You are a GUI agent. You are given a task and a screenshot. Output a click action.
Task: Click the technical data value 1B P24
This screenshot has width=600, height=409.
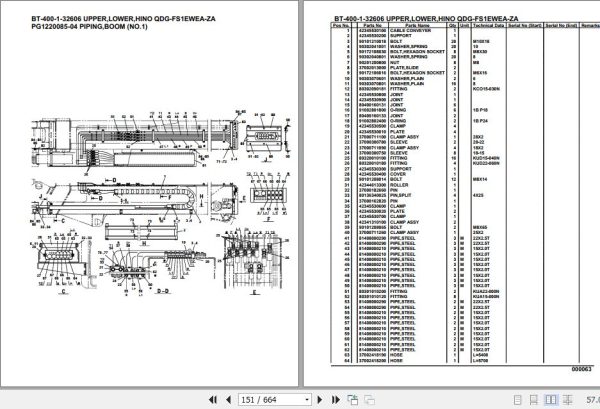[480, 121]
